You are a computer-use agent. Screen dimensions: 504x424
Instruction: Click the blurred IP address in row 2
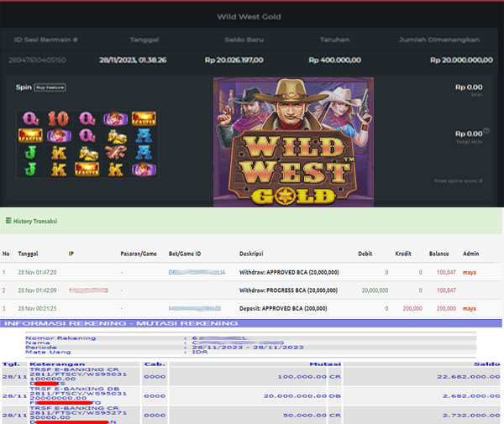(x=88, y=291)
